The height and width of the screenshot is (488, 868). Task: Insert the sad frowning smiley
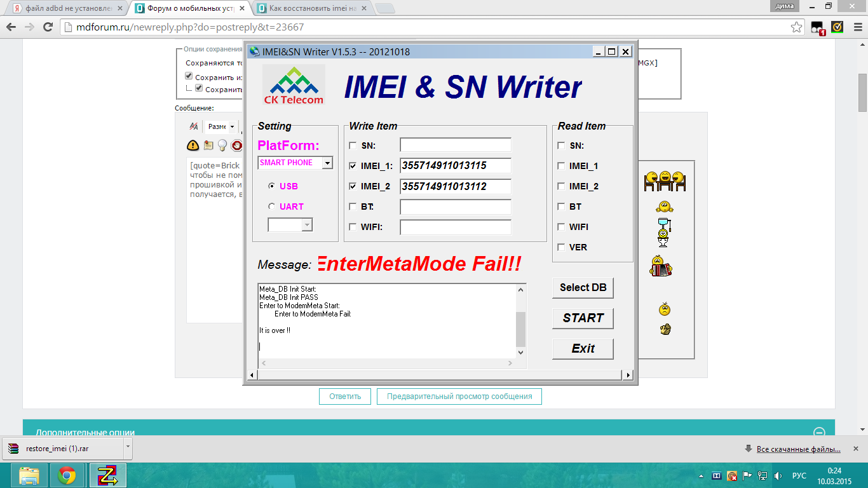665,309
